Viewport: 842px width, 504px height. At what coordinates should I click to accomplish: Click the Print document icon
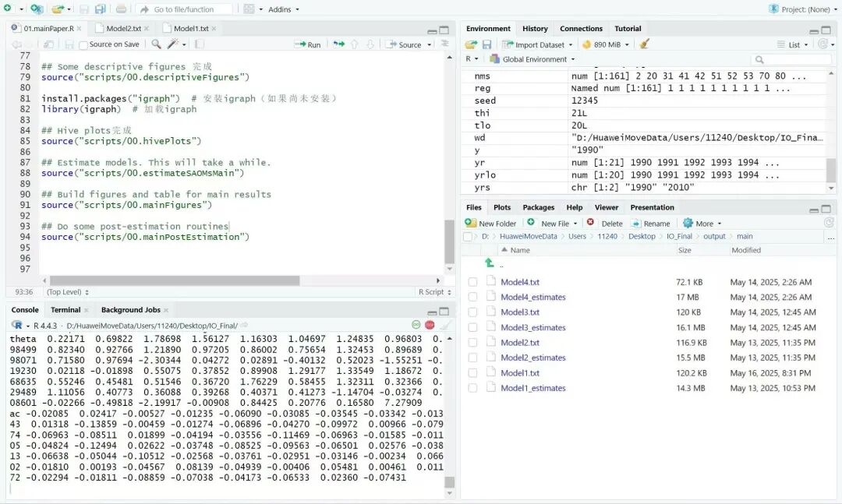pyautogui.click(x=122, y=9)
